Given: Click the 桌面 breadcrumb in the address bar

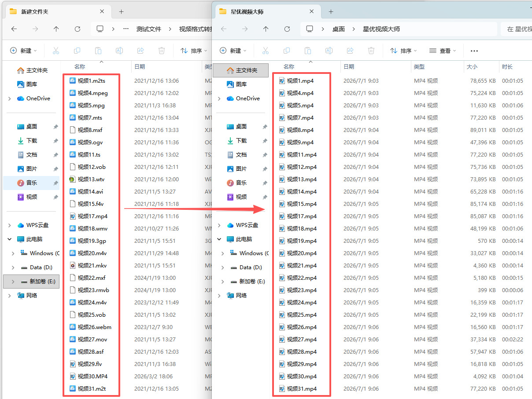Looking at the screenshot, I should [339, 29].
